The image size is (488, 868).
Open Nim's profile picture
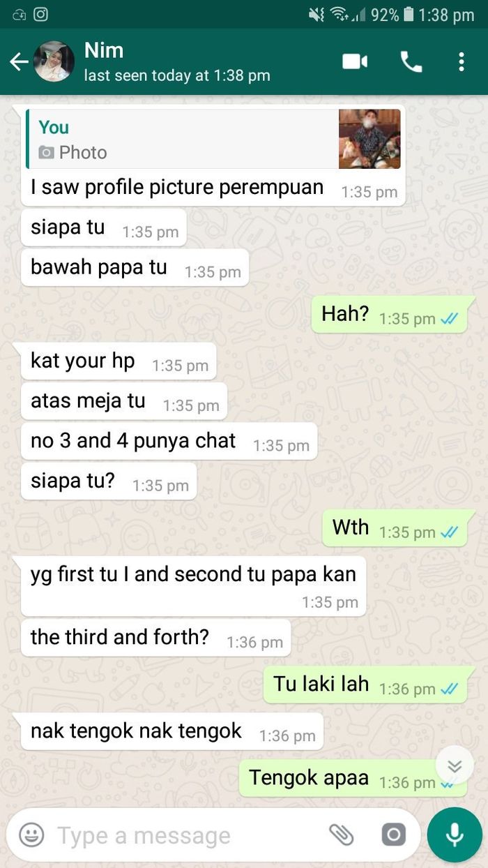point(54,62)
